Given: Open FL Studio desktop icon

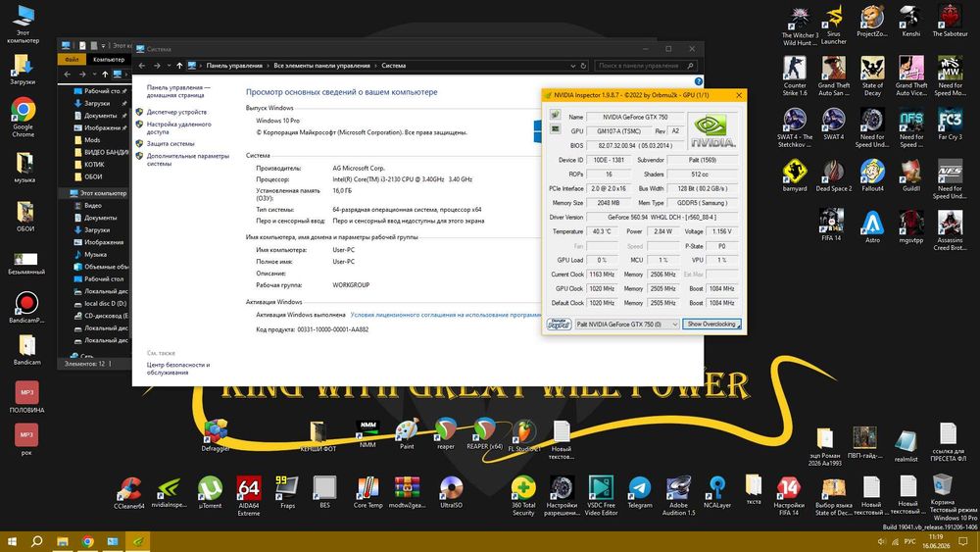Looking at the screenshot, I should click(524, 435).
